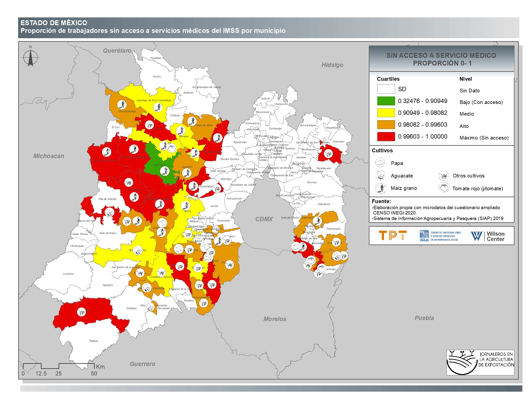
Task: Click the CDMX map label
Action: point(264,219)
